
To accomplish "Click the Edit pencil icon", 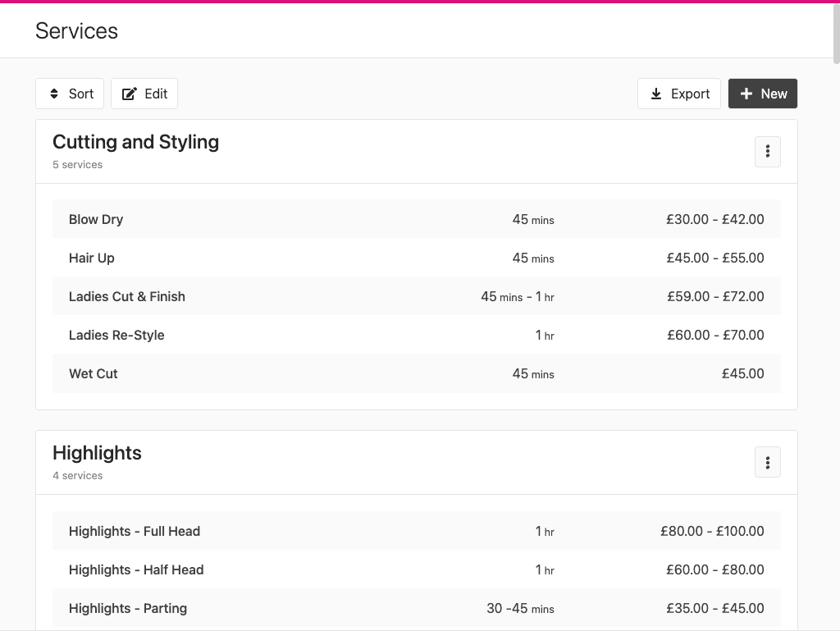I will click(x=130, y=94).
